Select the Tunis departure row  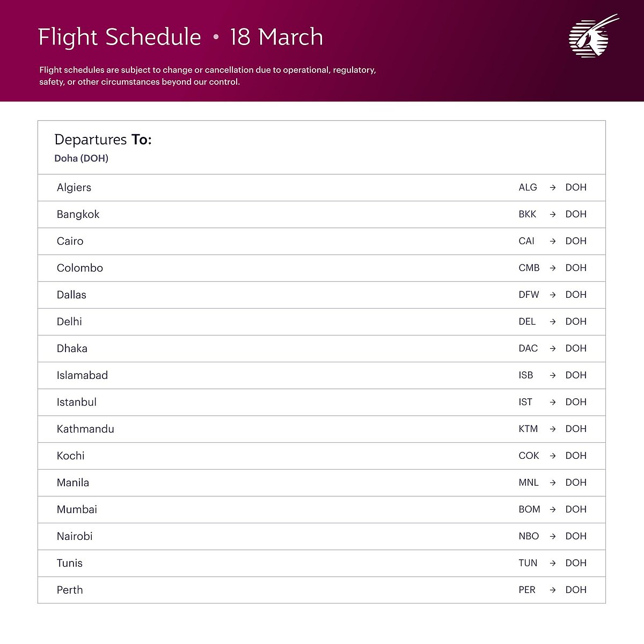tap(321, 563)
